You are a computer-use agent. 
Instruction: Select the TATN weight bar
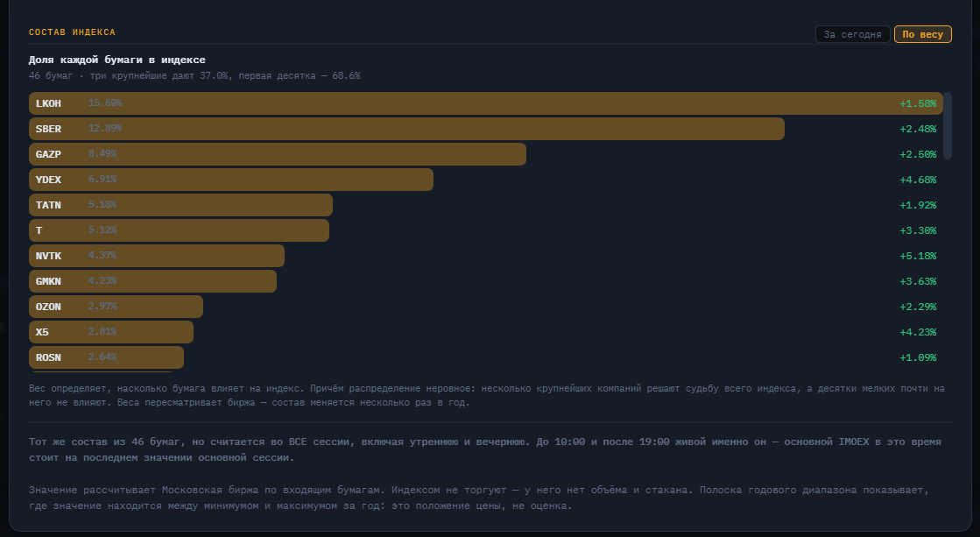[180, 205]
